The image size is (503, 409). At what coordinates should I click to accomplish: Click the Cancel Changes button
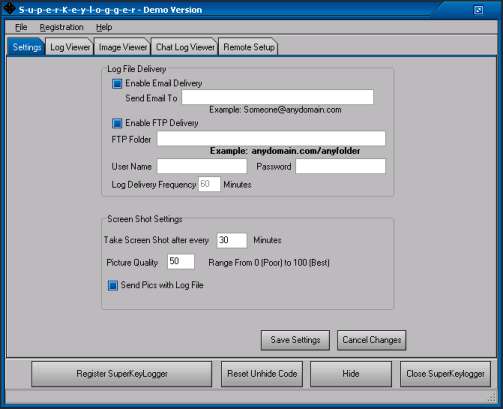(371, 340)
